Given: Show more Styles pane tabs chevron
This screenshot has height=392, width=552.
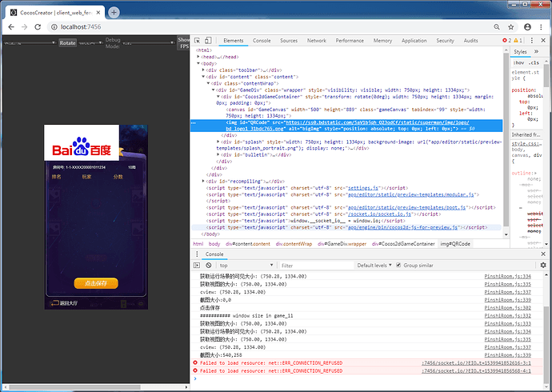Looking at the screenshot, I should pos(536,52).
